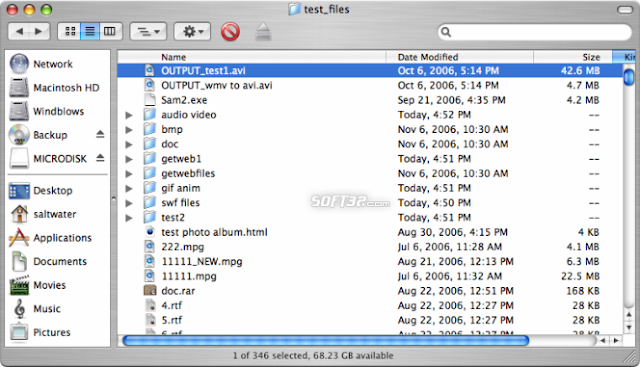Expand the getwebfiles folder

(x=129, y=174)
